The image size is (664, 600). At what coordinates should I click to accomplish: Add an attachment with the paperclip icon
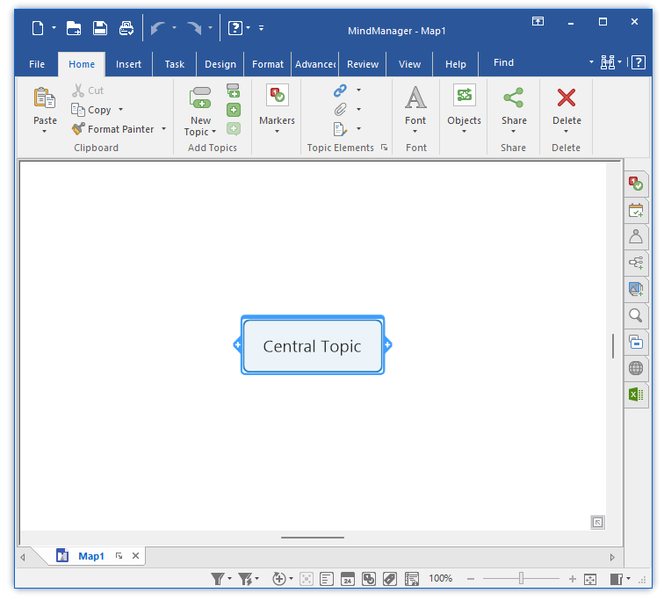340,109
